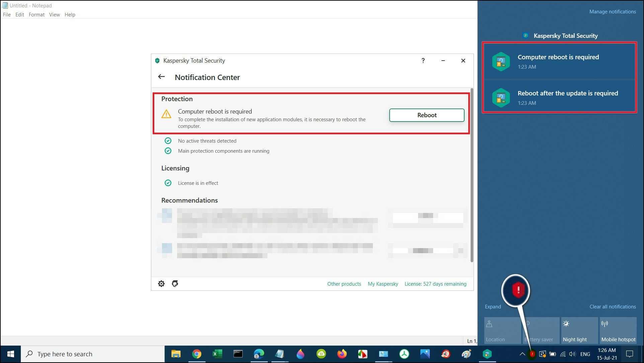Open the View menu in Notepad
The image size is (644, 363).
(54, 15)
